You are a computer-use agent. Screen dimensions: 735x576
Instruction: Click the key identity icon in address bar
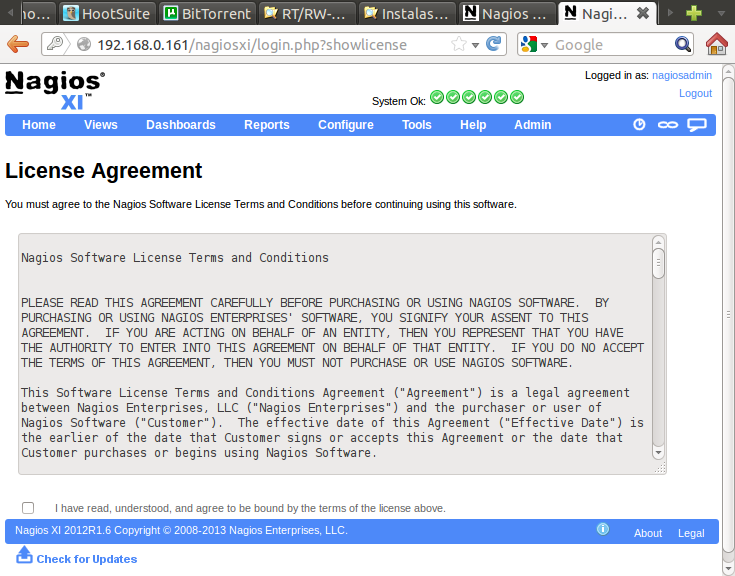55,44
